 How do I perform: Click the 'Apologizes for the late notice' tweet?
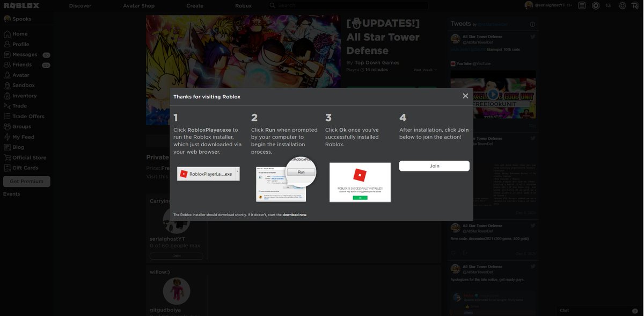tap(487, 279)
